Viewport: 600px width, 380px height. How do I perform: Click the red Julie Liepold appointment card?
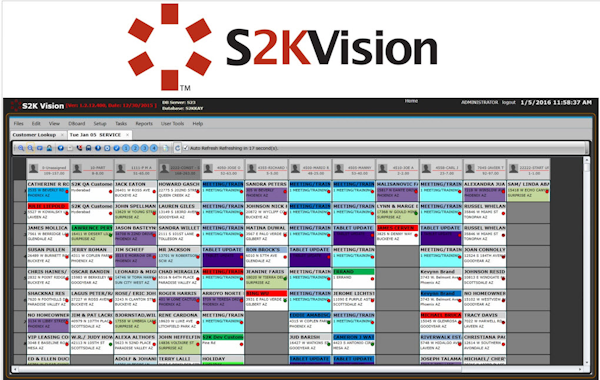[x=48, y=212]
